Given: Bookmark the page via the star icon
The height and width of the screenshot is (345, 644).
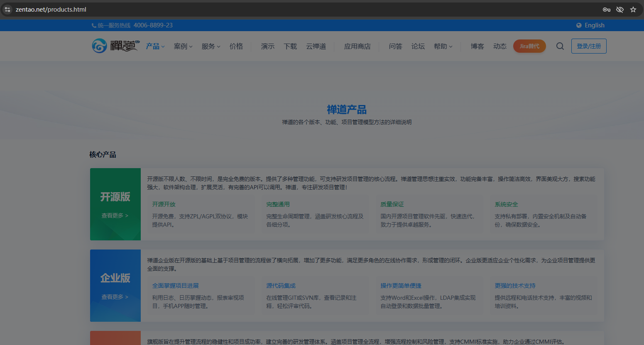Looking at the screenshot, I should 633,9.
